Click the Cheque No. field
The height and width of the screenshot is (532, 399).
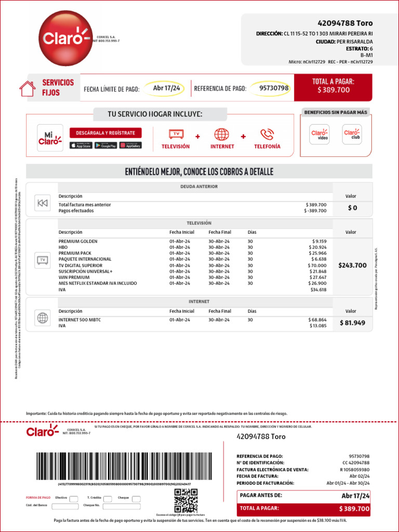coord(122,506)
